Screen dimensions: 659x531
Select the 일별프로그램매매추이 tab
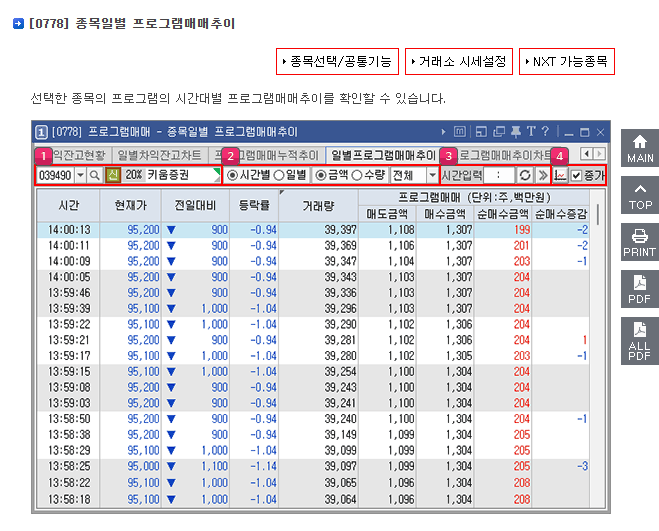coord(383,156)
